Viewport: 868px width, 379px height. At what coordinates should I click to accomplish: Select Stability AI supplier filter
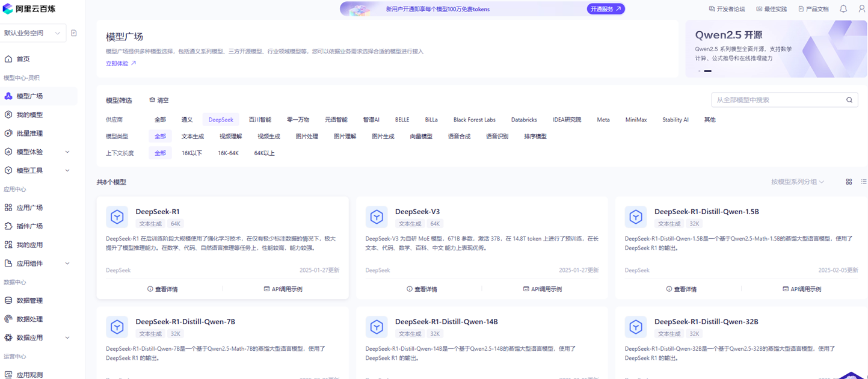pyautogui.click(x=676, y=120)
